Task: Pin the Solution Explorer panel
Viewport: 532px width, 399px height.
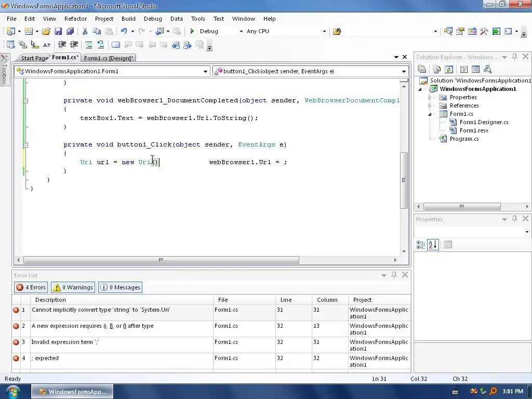Action: pyautogui.click(x=515, y=57)
